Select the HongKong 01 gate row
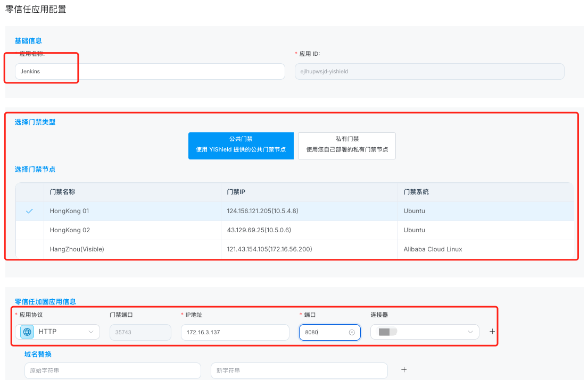The height and width of the screenshot is (380, 588). point(295,211)
